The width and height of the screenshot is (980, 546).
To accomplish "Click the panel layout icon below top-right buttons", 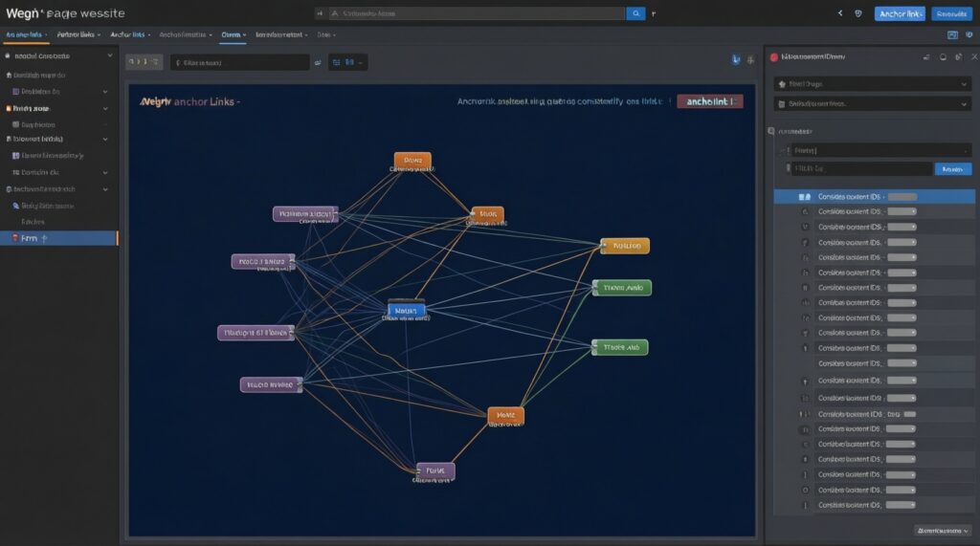I will (952, 34).
